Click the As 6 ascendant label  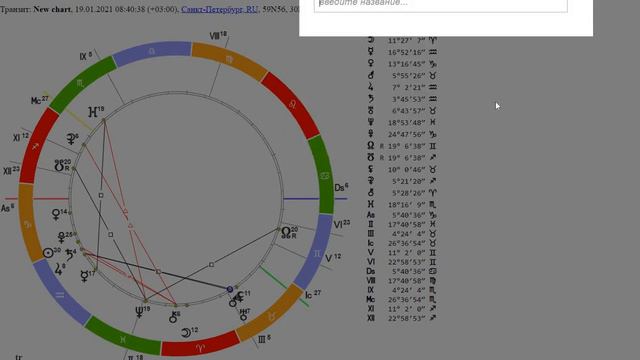[7, 208]
